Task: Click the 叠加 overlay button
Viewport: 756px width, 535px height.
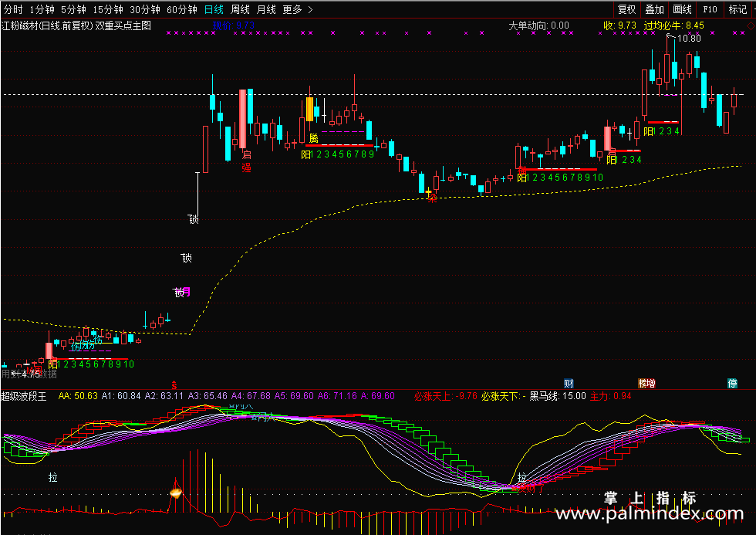Action: pyautogui.click(x=655, y=9)
